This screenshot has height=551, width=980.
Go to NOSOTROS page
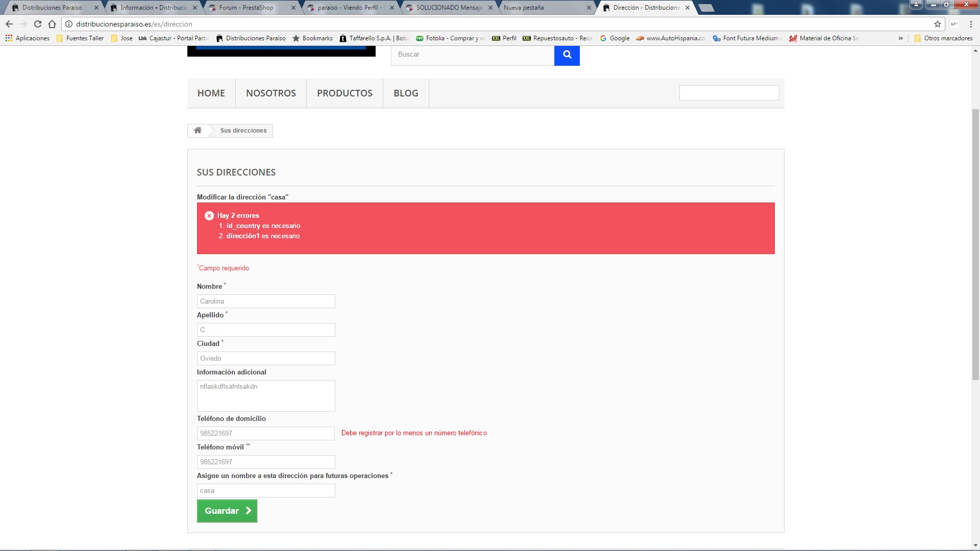(271, 93)
